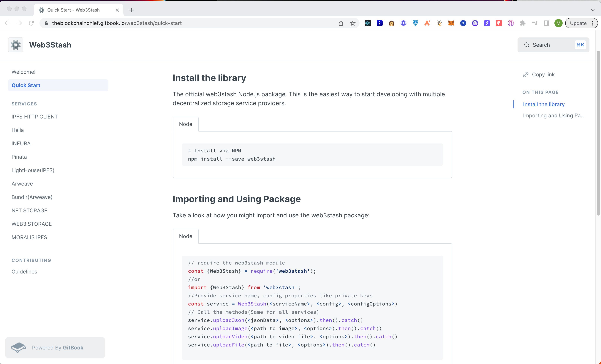Open the purple arch circle extension icon
Viewport: 601px width, 364px height.
coord(511,23)
